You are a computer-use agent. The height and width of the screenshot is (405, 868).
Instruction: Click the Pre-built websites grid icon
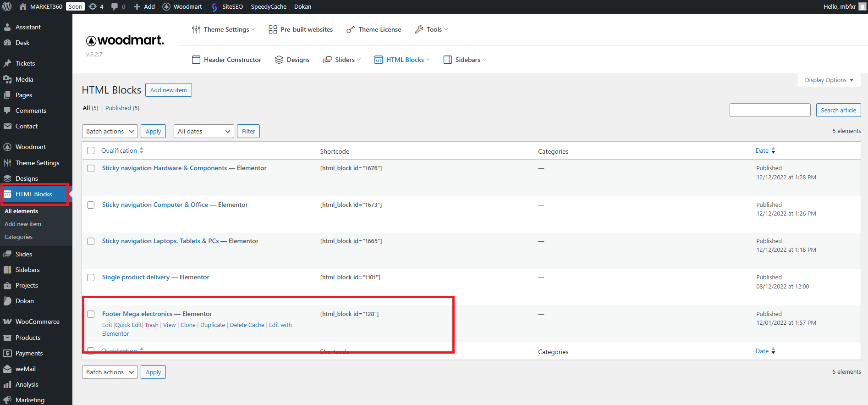tap(273, 29)
